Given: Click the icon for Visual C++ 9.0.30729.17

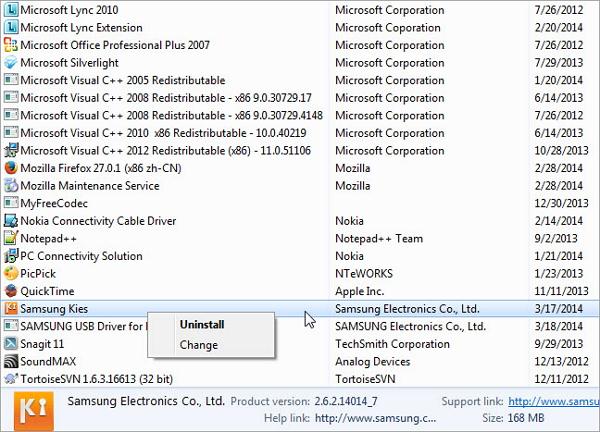Looking at the screenshot, I should 11,98.
